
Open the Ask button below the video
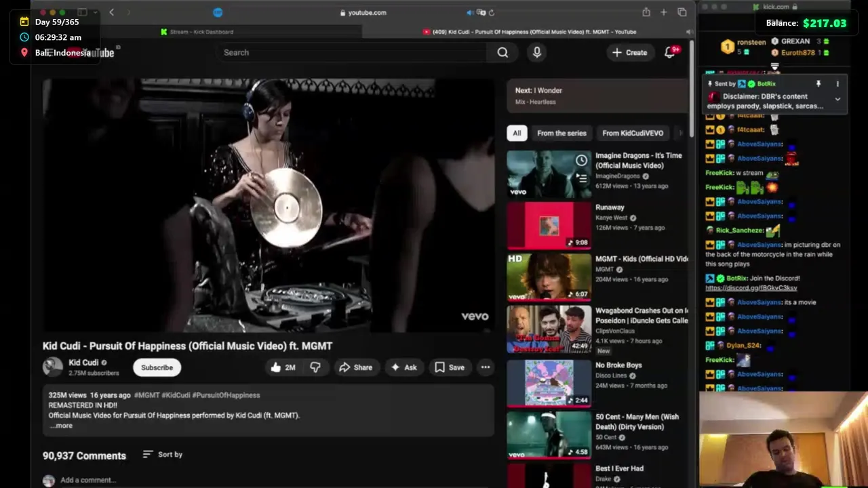[403, 367]
